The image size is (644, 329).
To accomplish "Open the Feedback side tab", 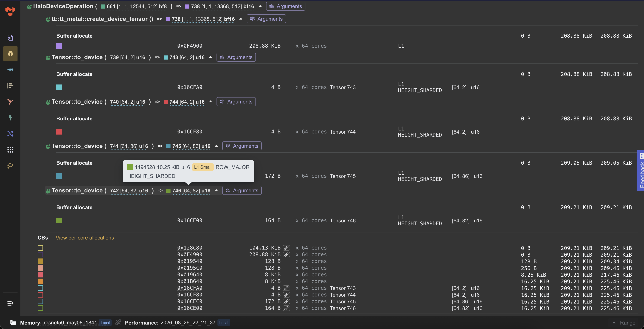I will 640,170.
